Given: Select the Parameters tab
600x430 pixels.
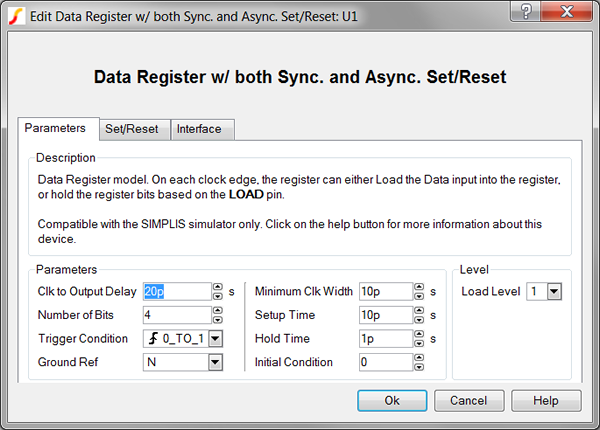Looking at the screenshot, I should (58, 129).
